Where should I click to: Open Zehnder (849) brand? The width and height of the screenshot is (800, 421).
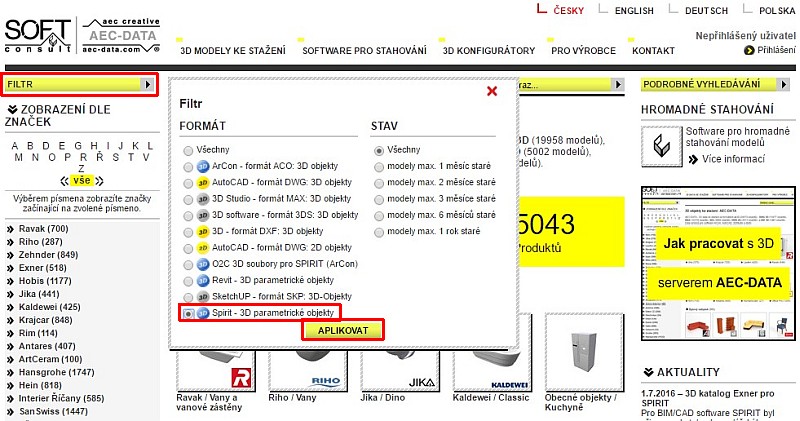(x=48, y=255)
